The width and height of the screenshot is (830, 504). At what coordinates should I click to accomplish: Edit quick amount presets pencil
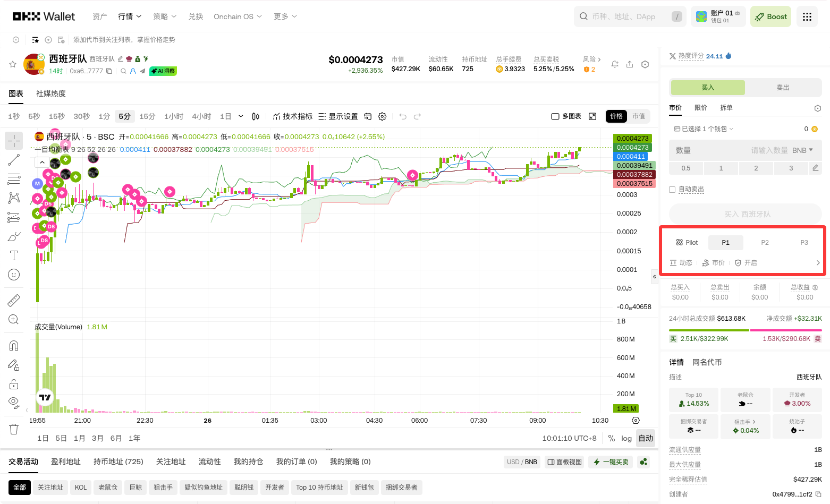[x=816, y=168]
